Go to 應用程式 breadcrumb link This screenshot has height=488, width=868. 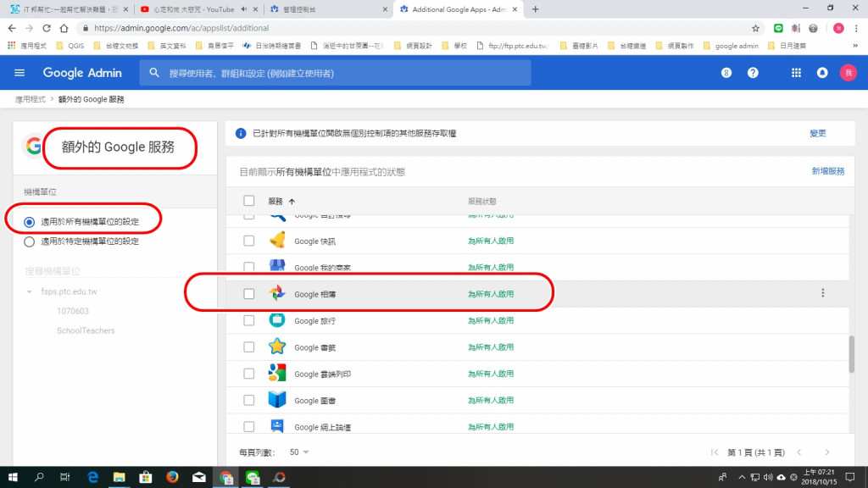point(31,100)
